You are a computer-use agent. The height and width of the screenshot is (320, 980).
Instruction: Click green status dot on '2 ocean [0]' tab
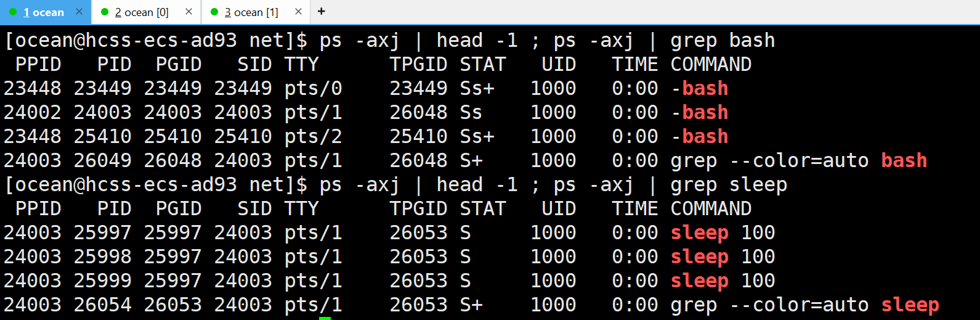click(x=104, y=12)
